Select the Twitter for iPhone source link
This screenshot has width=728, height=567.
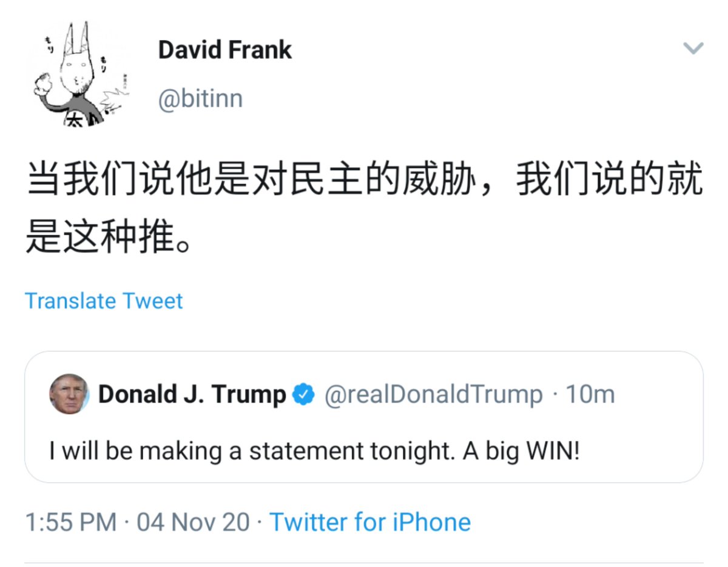(370, 522)
